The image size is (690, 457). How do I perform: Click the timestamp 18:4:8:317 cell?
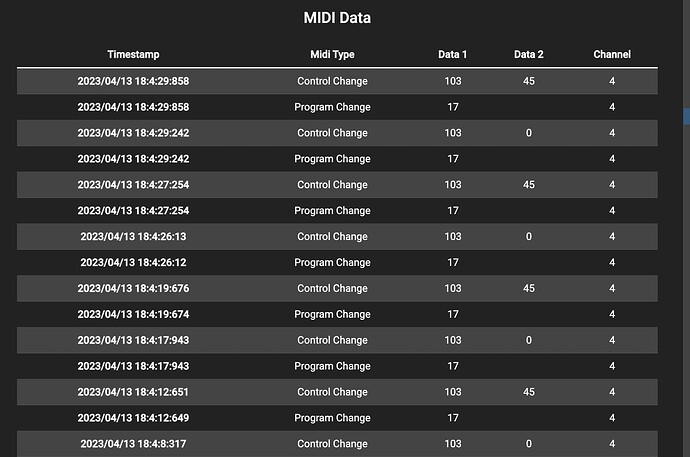(x=133, y=444)
